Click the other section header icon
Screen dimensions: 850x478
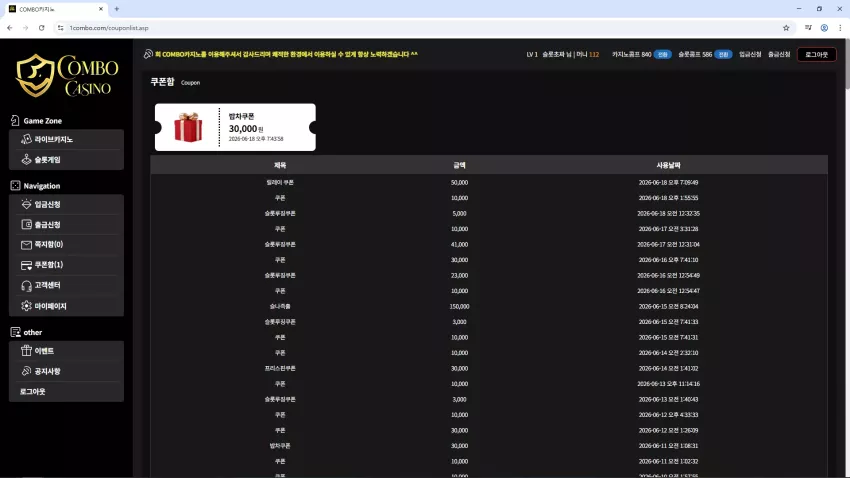pos(15,332)
